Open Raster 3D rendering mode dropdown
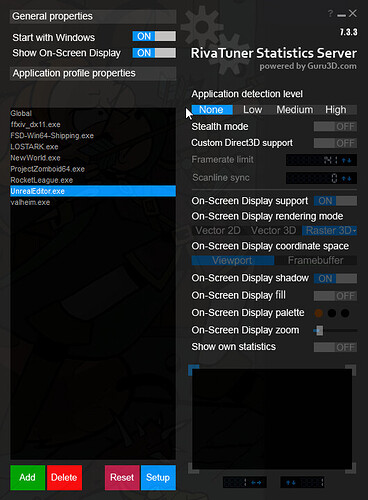 pos(329,230)
